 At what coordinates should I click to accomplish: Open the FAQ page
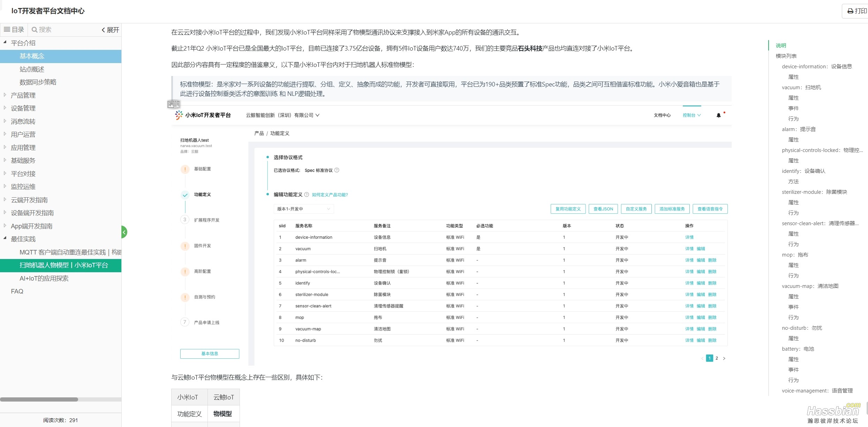click(x=17, y=291)
